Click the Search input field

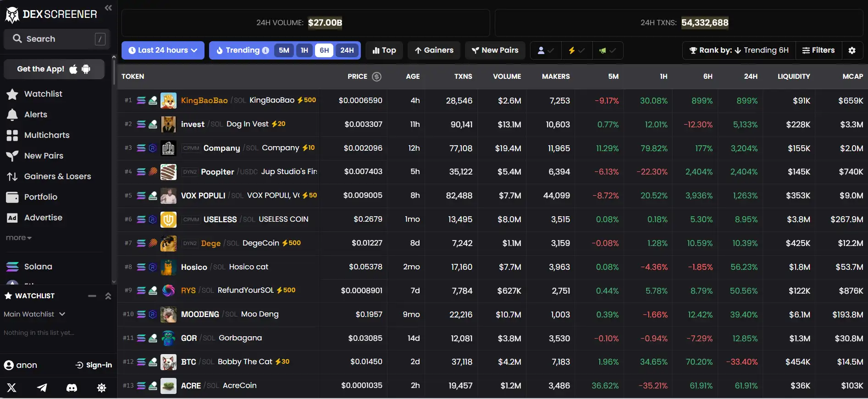pyautogui.click(x=55, y=39)
